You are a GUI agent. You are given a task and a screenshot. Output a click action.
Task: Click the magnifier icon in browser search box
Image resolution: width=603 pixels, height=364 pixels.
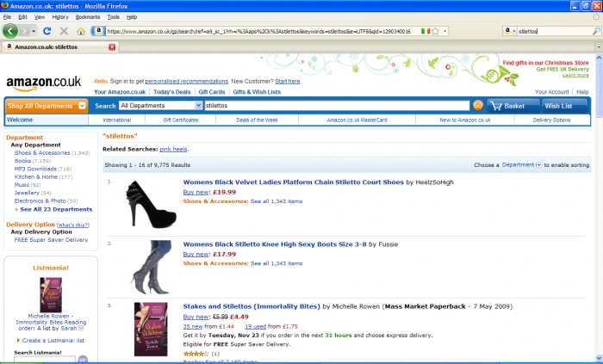click(596, 31)
